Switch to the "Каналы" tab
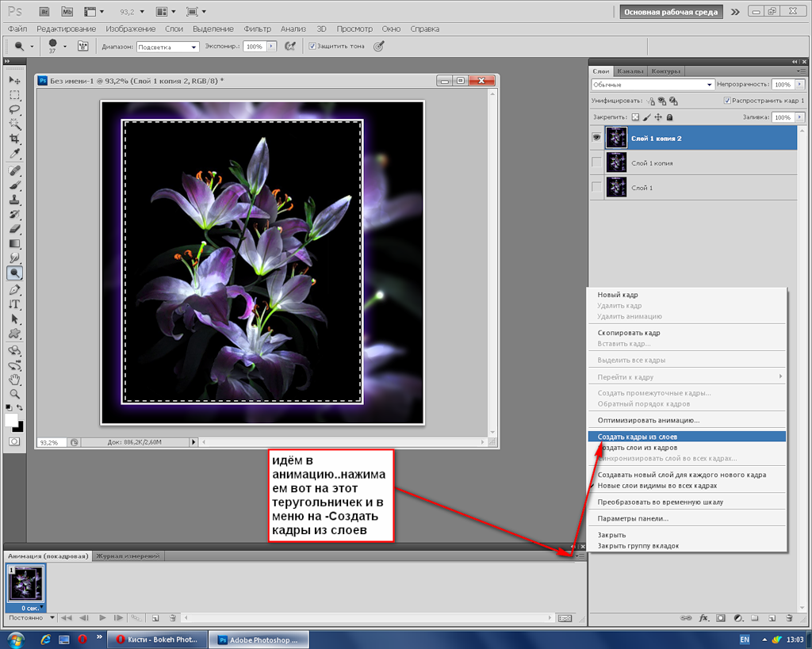This screenshot has height=649, width=812. click(x=630, y=71)
